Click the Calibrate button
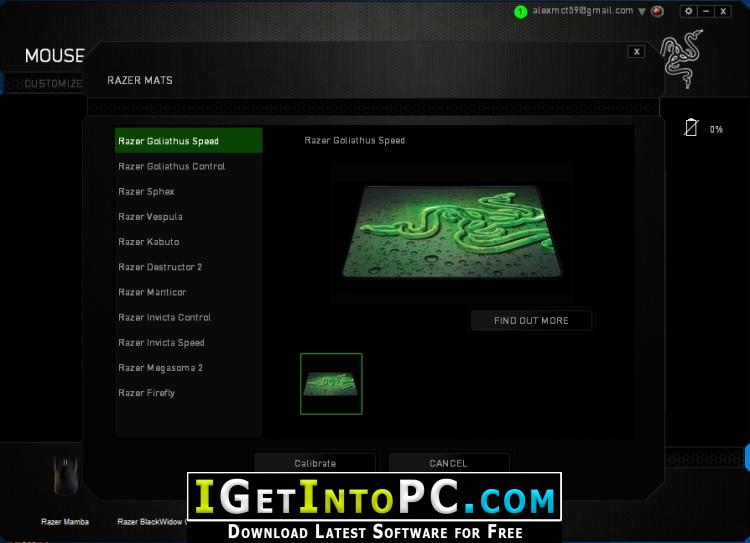750x543 pixels. (x=315, y=463)
